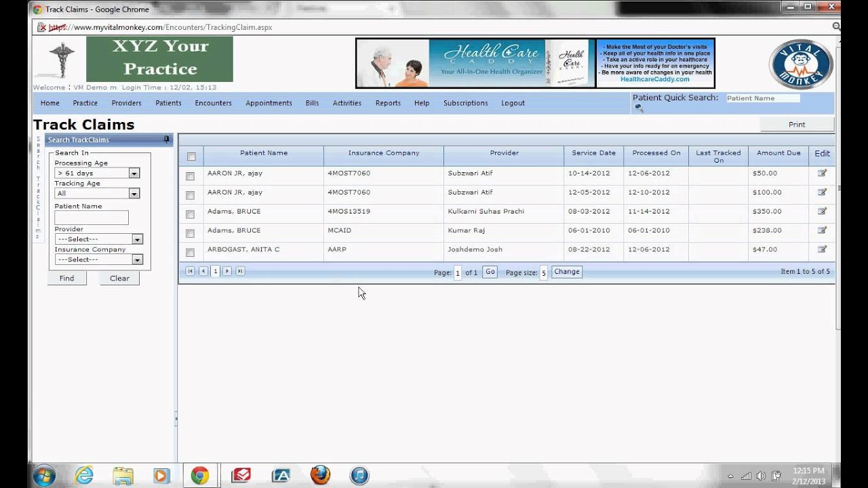The image size is (868, 488).
Task: Open the Provider select dropdown
Action: (138, 239)
